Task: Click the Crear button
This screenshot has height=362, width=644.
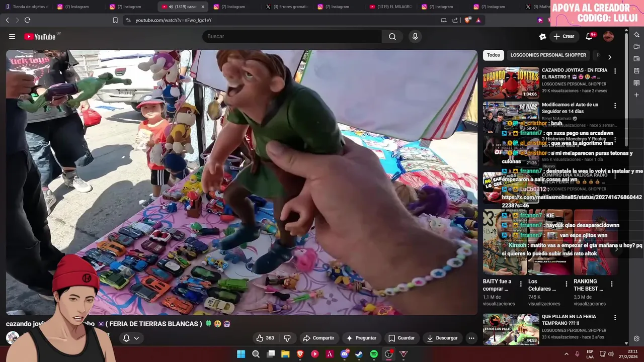Action: [x=563, y=36]
